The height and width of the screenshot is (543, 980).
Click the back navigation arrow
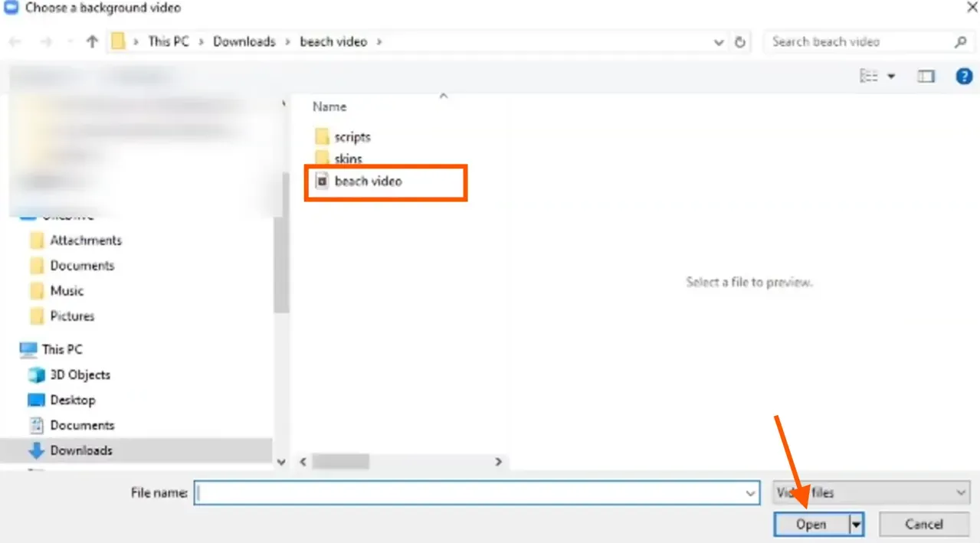14,41
